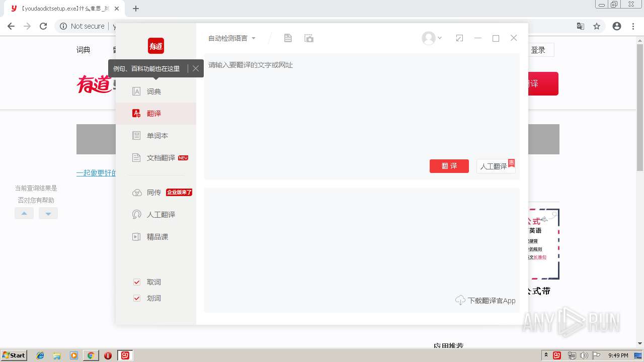Open Windows Explorer from the taskbar
The image size is (644, 362).
click(x=57, y=355)
